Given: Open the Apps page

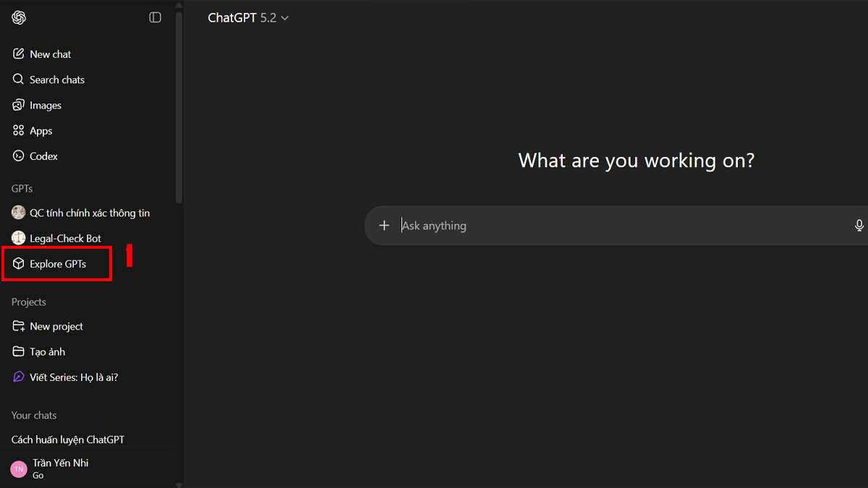Looking at the screenshot, I should tap(41, 131).
